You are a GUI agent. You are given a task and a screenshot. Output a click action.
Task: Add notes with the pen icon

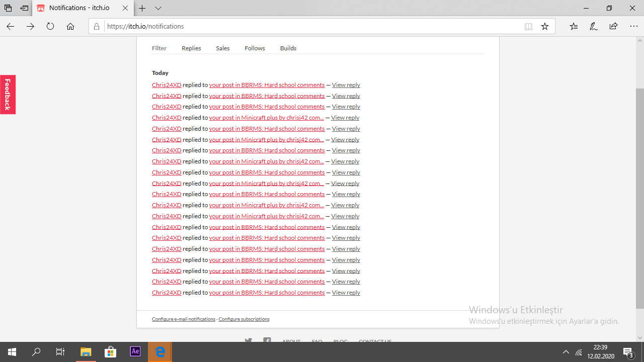[x=594, y=26]
